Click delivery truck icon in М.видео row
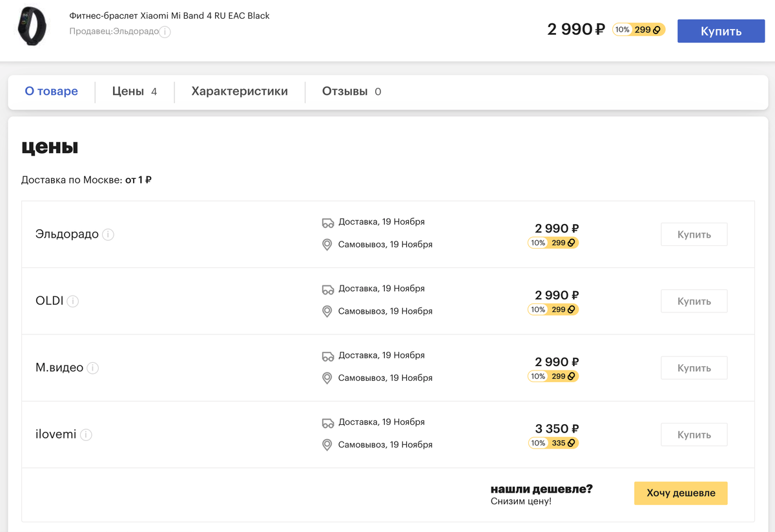The width and height of the screenshot is (775, 532). point(328,356)
